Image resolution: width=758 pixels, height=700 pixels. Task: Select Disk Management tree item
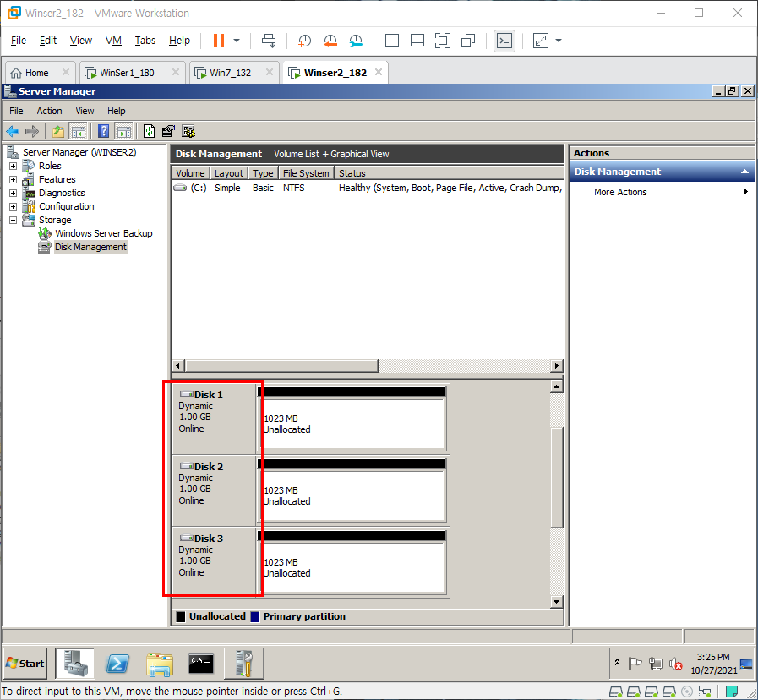tap(90, 247)
